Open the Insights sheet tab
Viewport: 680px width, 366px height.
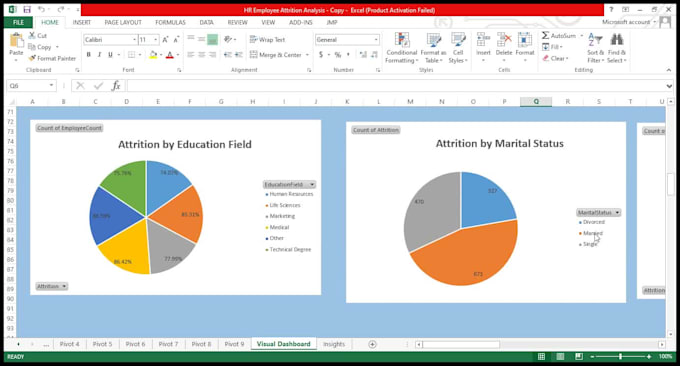coord(334,344)
